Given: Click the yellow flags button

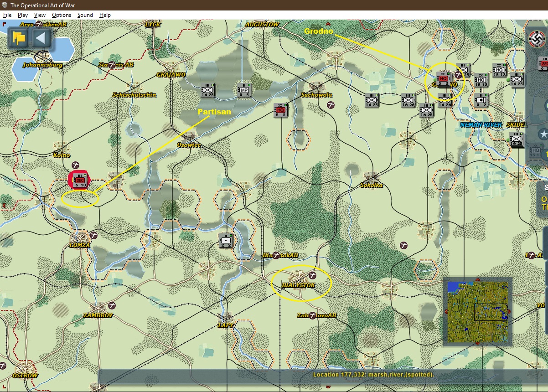Looking at the screenshot, I should [x=19, y=38].
